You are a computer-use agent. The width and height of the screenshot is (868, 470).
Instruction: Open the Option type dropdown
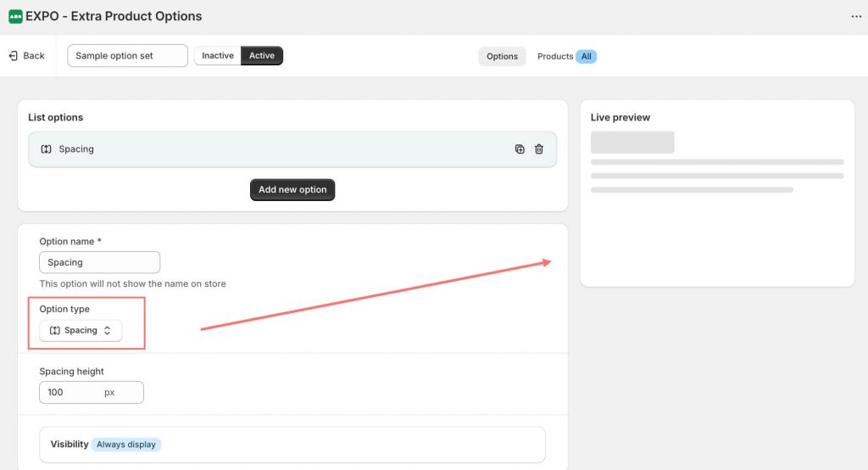click(81, 330)
